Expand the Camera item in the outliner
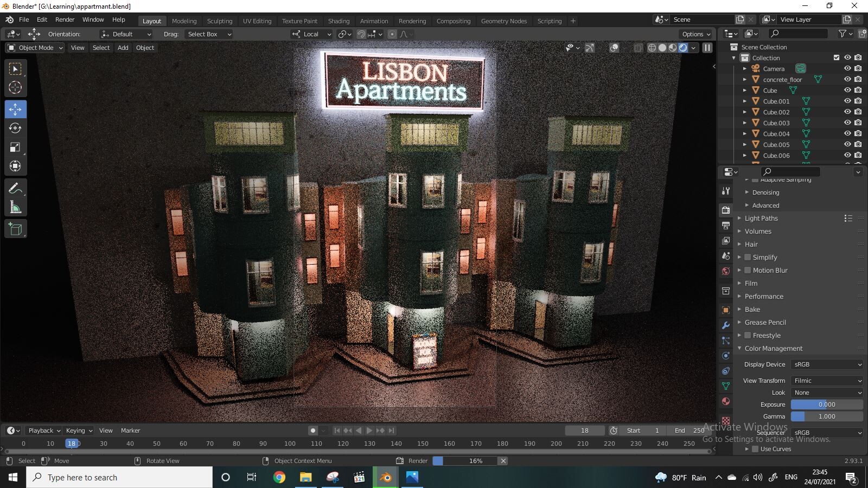 (x=745, y=68)
